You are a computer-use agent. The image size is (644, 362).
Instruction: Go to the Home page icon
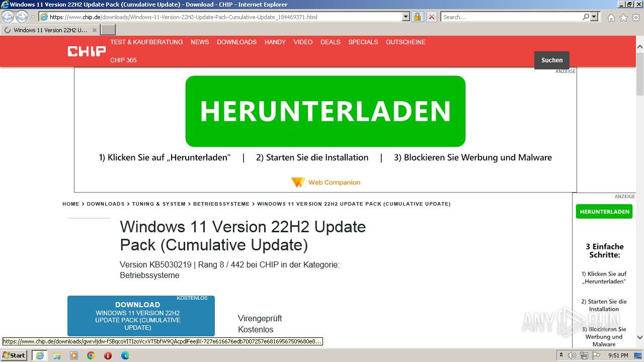pyautogui.click(x=611, y=18)
